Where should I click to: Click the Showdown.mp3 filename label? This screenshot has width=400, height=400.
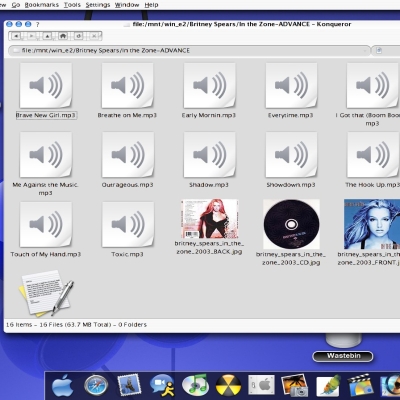291,185
